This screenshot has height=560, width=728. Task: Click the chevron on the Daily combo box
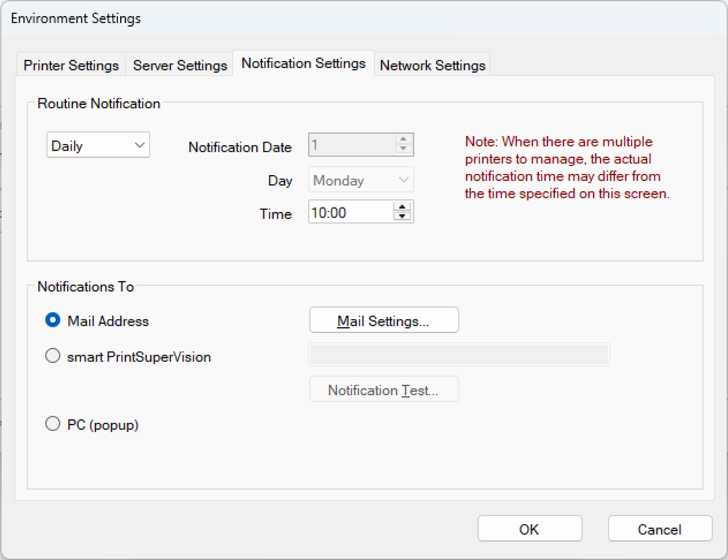point(139,145)
